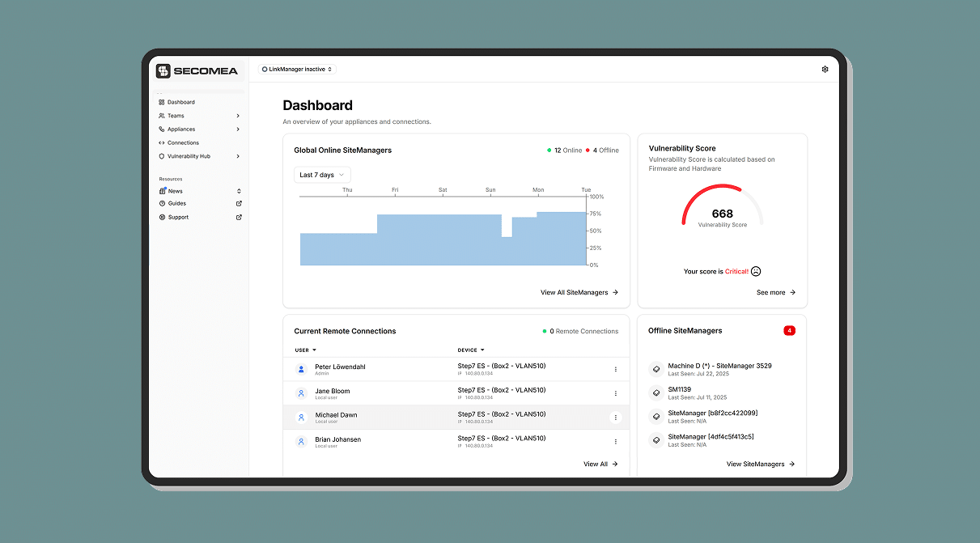Open the Last 7 days range dropdown
Viewport: 980px width, 543px height.
(x=321, y=175)
